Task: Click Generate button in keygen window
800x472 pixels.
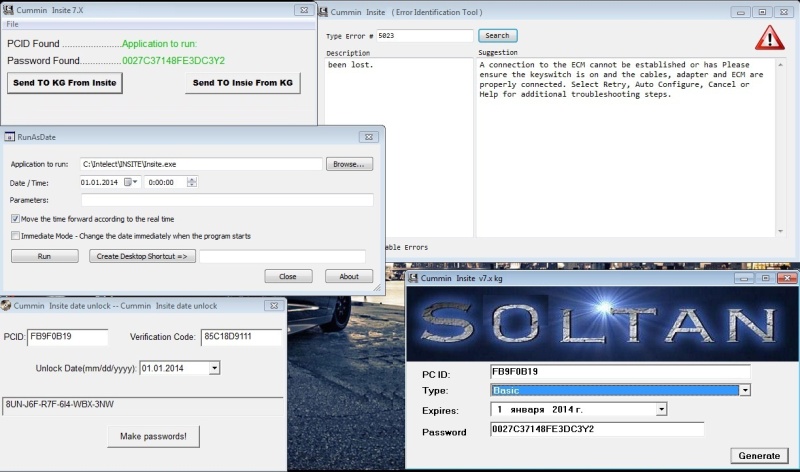Action: click(x=759, y=456)
